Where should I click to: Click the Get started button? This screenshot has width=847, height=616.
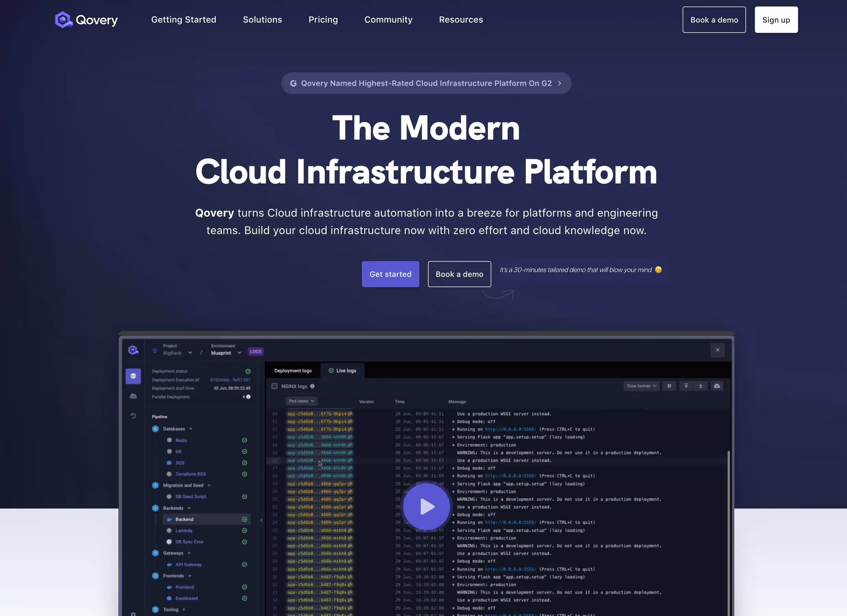390,274
